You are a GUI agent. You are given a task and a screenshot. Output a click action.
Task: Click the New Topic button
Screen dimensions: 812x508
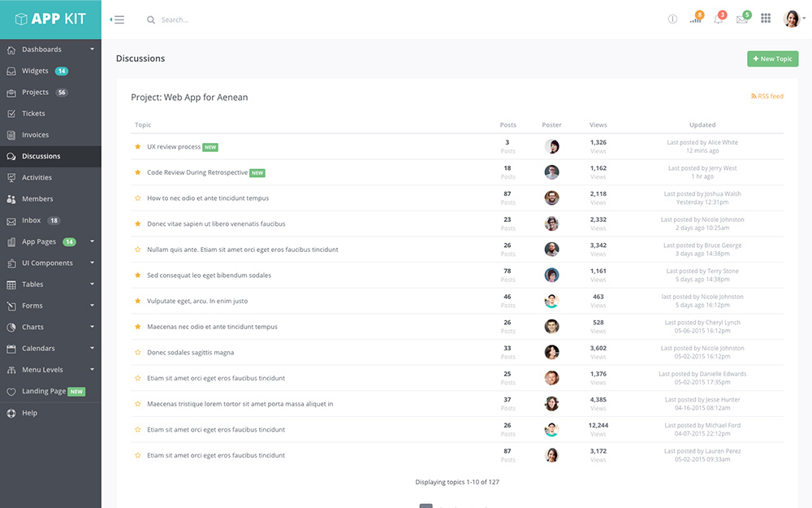[x=772, y=59]
